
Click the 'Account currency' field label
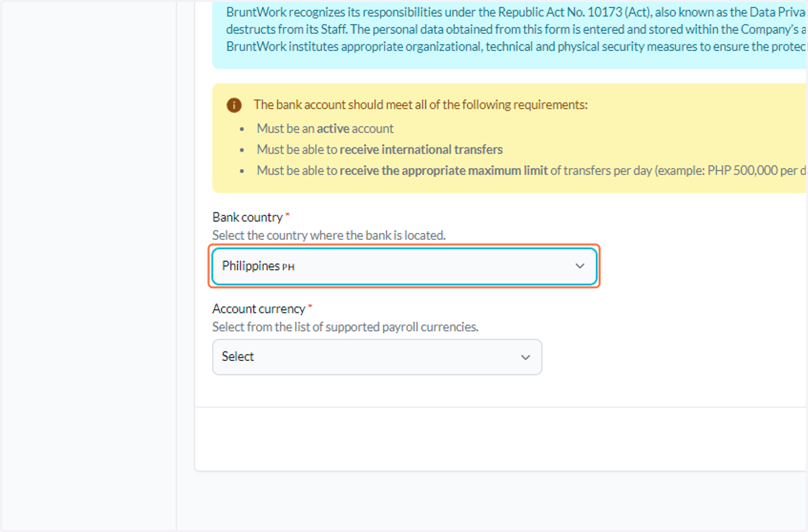(259, 308)
